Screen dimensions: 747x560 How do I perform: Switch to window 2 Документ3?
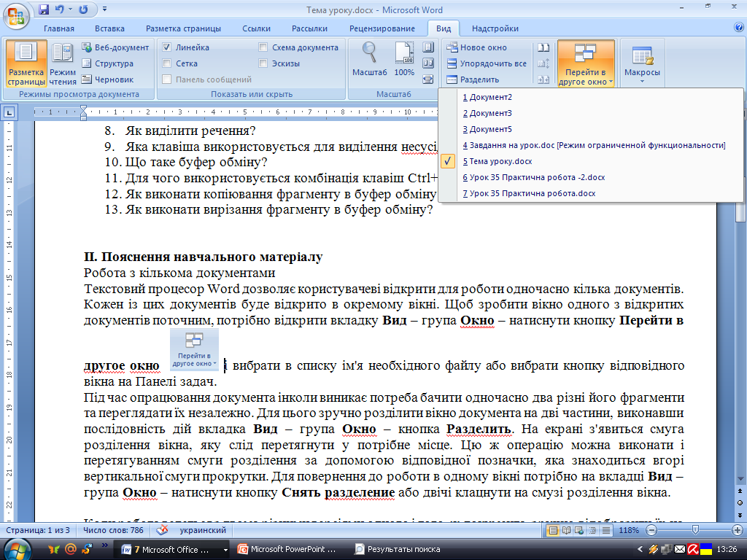click(590, 113)
